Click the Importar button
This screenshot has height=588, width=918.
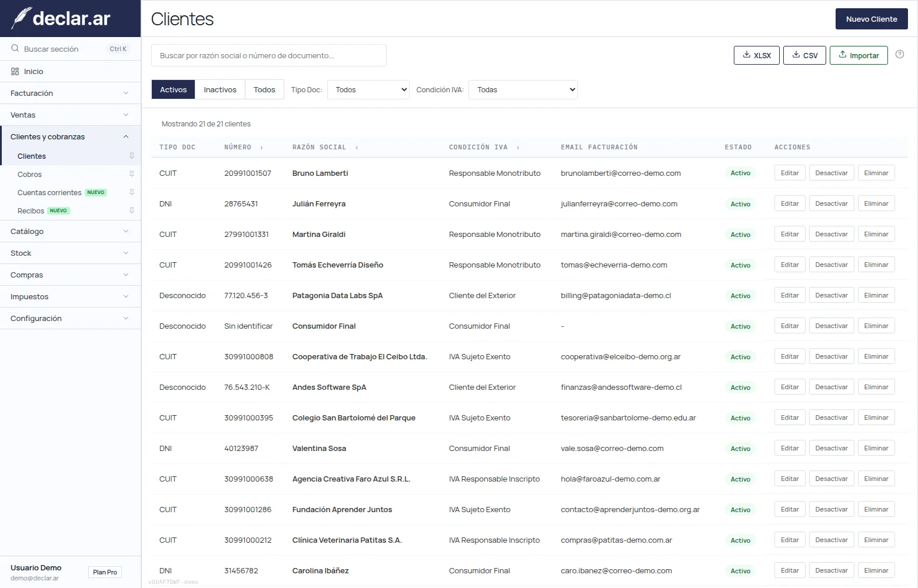click(x=859, y=55)
